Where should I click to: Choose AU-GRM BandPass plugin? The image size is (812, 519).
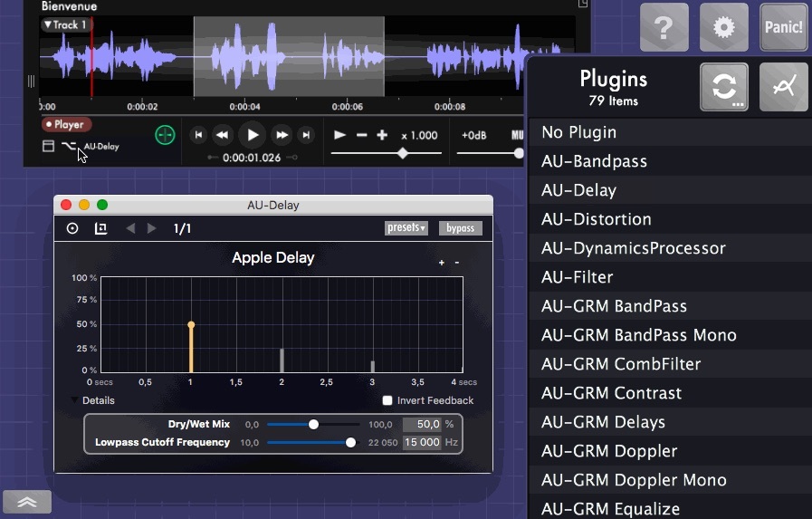670,306
